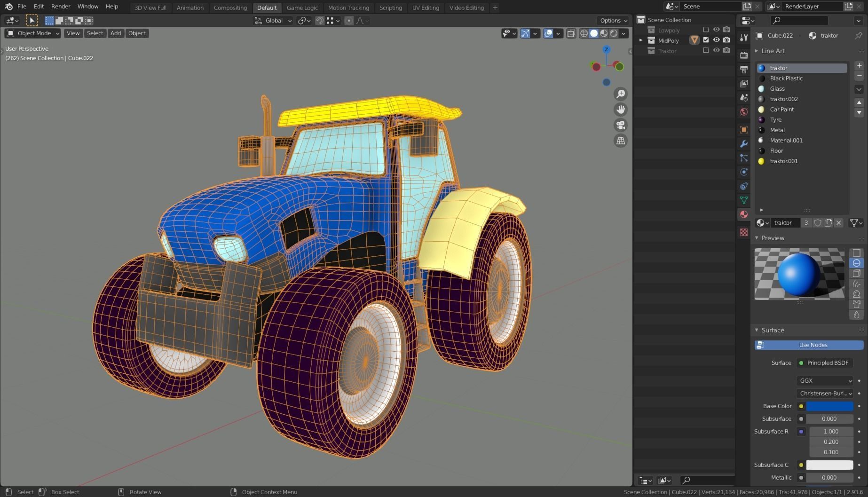The width and height of the screenshot is (868, 497).
Task: Toggle Lowpoly collection viewport visibility eye
Action: click(716, 30)
